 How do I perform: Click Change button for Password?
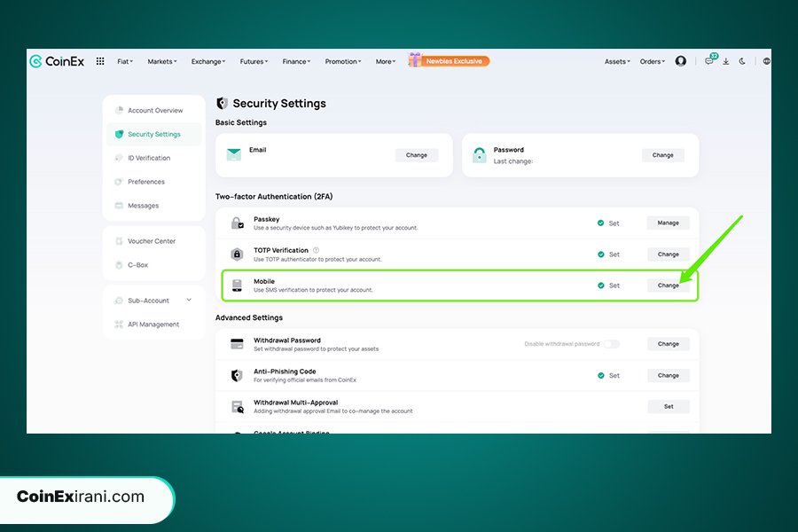662,155
